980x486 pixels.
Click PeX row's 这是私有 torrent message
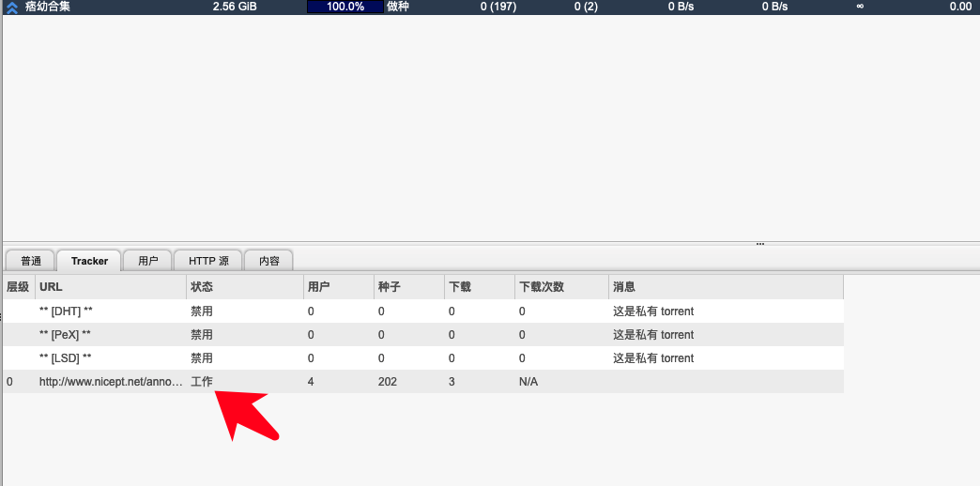pos(653,335)
